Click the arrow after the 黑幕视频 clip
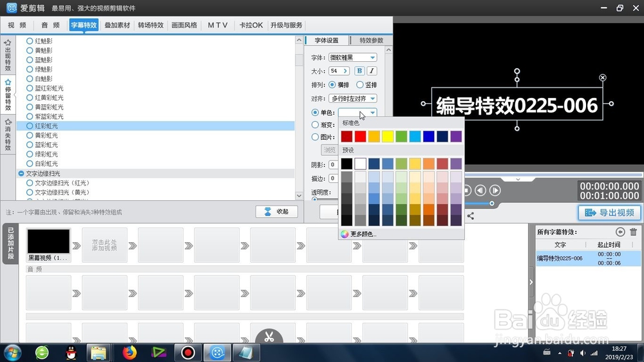This screenshot has width=644, height=362. coord(77,245)
